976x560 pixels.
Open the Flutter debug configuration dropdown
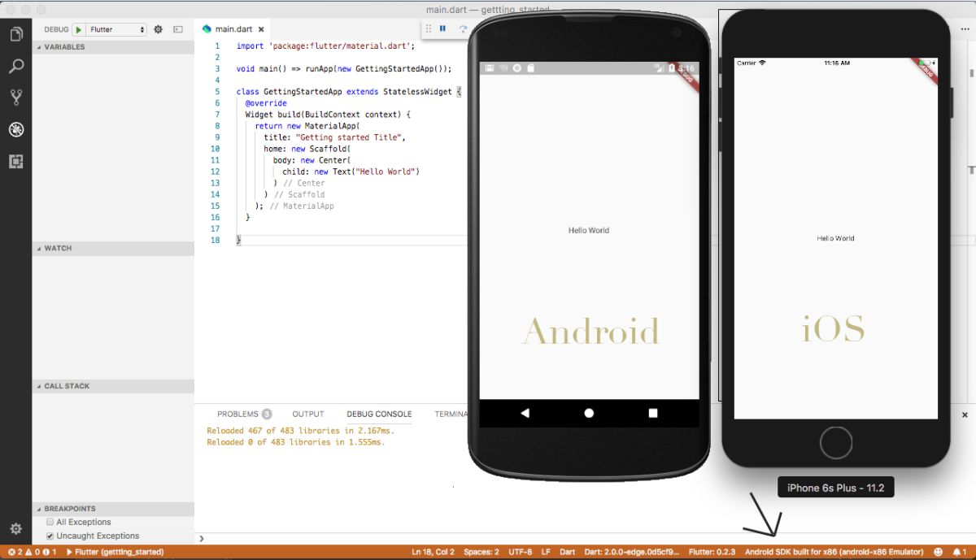point(116,29)
